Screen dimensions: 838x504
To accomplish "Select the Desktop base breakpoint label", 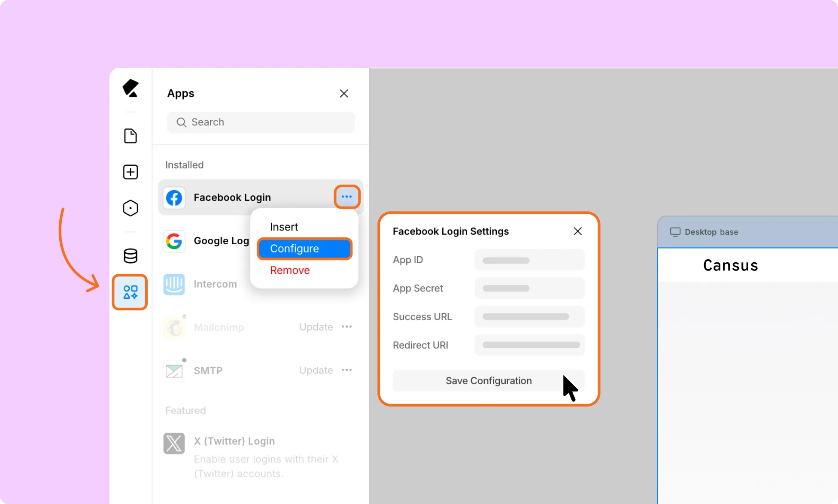I will click(x=711, y=232).
